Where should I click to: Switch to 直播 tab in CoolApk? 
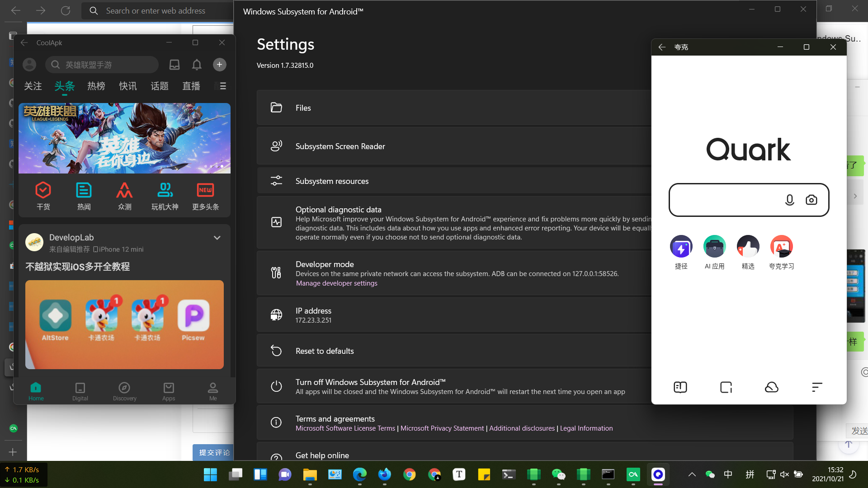tap(191, 86)
